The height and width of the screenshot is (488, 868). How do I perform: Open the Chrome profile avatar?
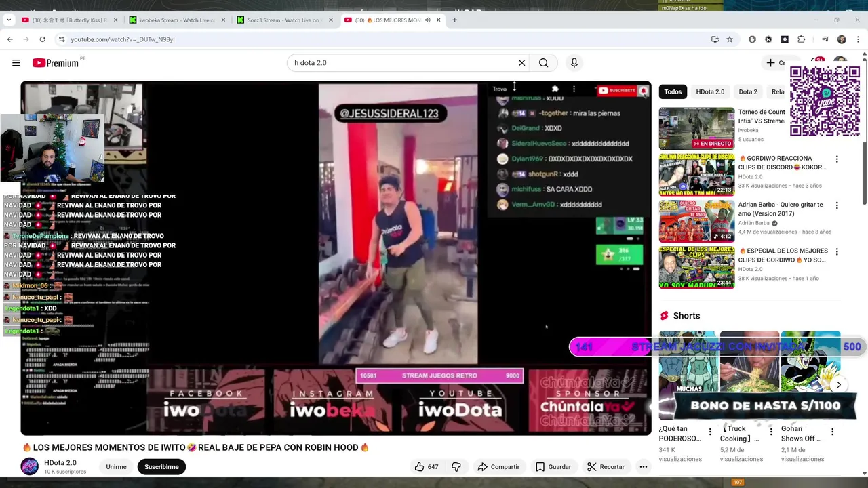[842, 39]
